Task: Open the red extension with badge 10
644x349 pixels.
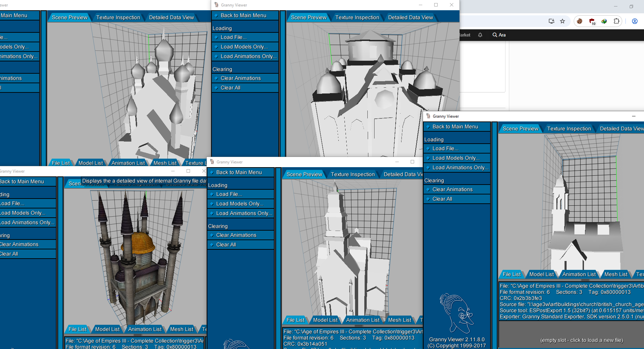Action: point(592,21)
